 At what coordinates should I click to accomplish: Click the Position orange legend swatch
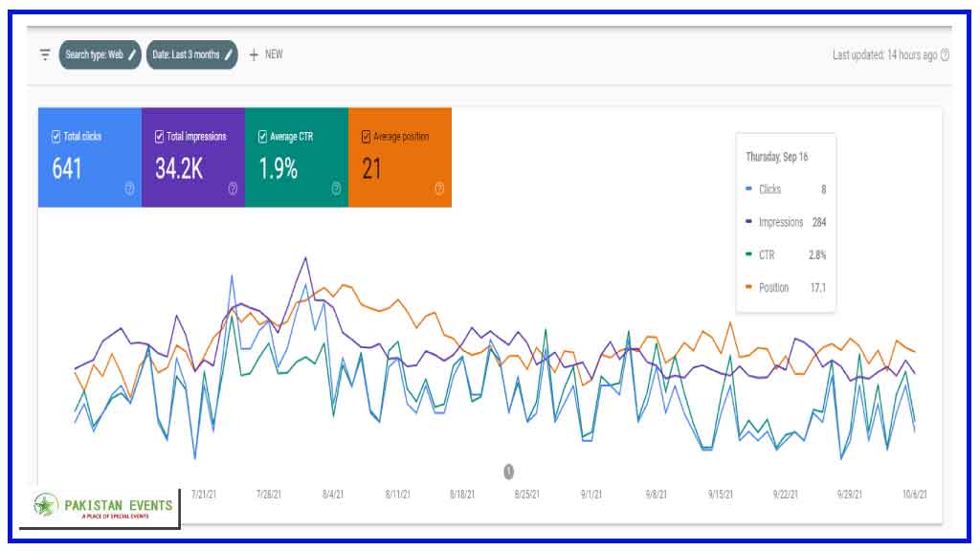click(748, 287)
